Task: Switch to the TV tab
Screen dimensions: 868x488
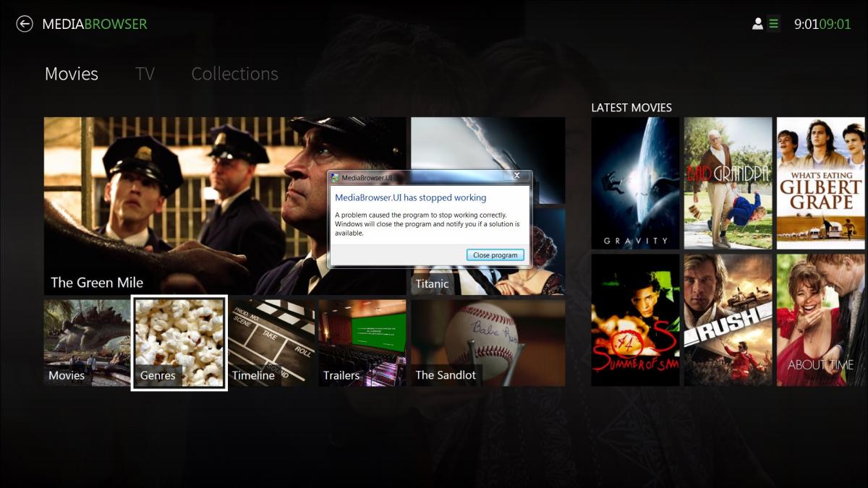Action: point(145,74)
